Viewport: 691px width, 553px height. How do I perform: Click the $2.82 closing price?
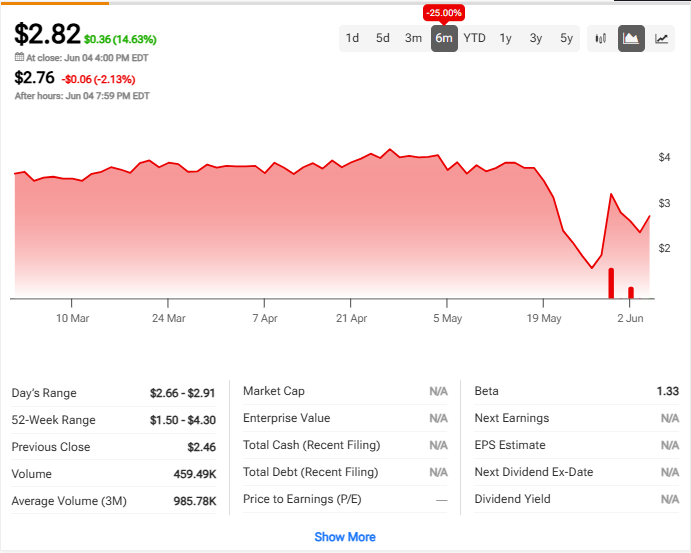pos(47,34)
